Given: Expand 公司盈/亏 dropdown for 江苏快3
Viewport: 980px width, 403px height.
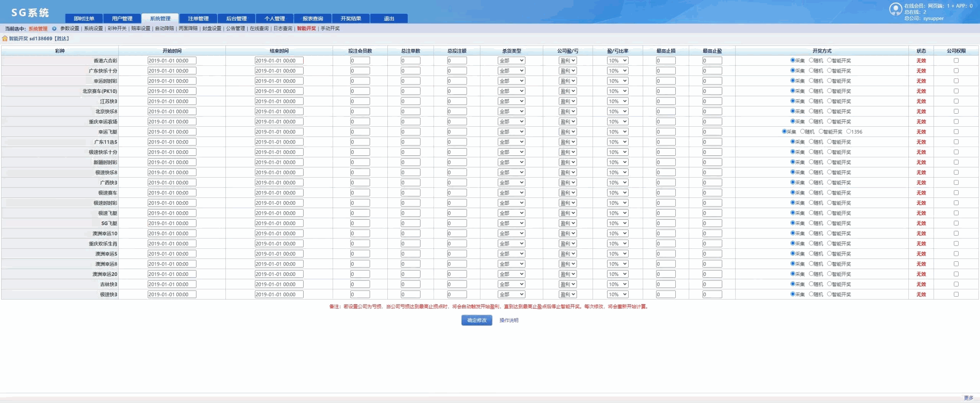Looking at the screenshot, I should [567, 101].
